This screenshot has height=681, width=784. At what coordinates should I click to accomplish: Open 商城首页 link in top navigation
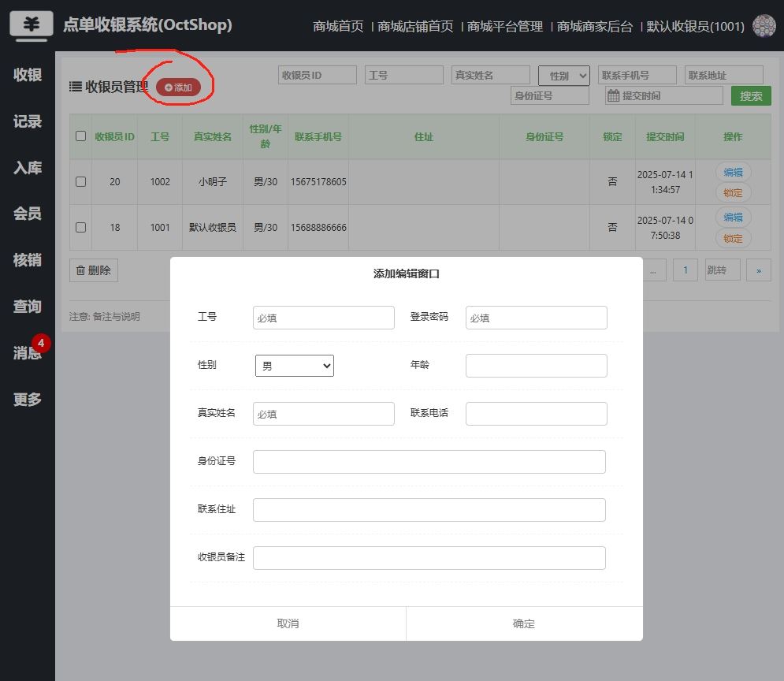point(338,26)
